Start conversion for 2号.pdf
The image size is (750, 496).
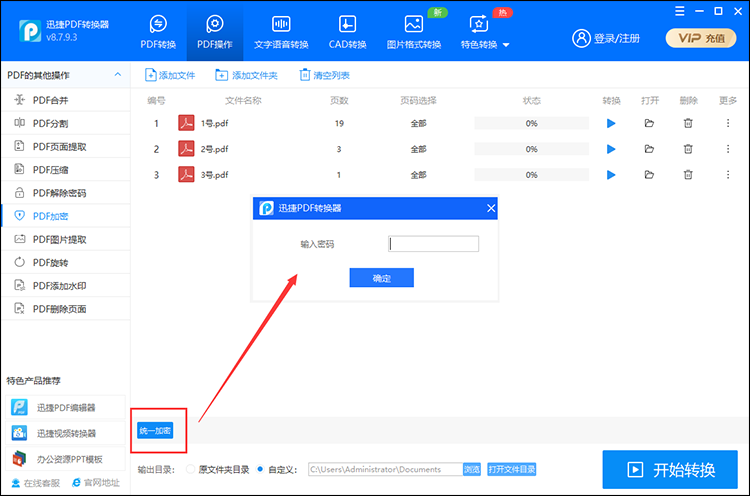tap(611, 149)
